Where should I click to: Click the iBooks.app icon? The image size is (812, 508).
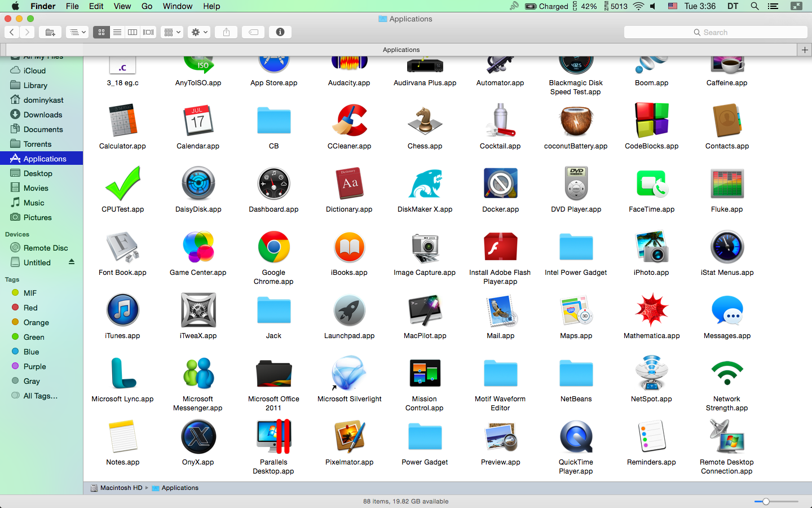point(349,247)
